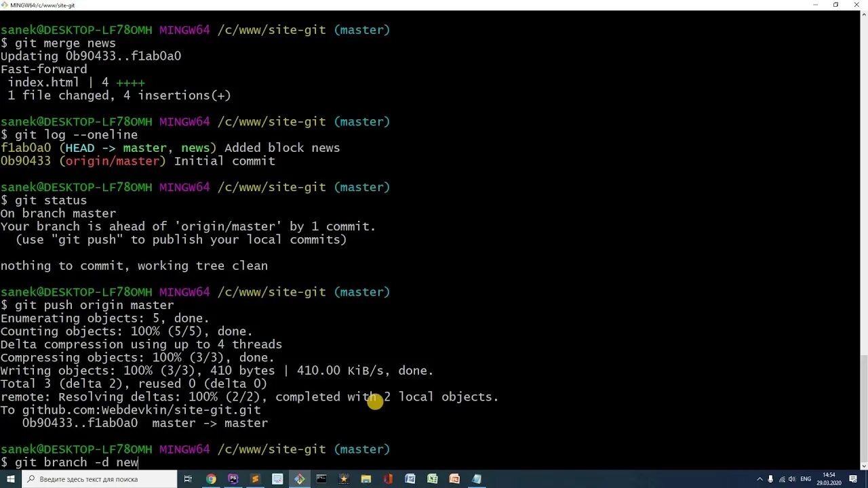Restore down the MINGW64 terminal window
This screenshot has width=868, height=488.
tap(836, 5)
